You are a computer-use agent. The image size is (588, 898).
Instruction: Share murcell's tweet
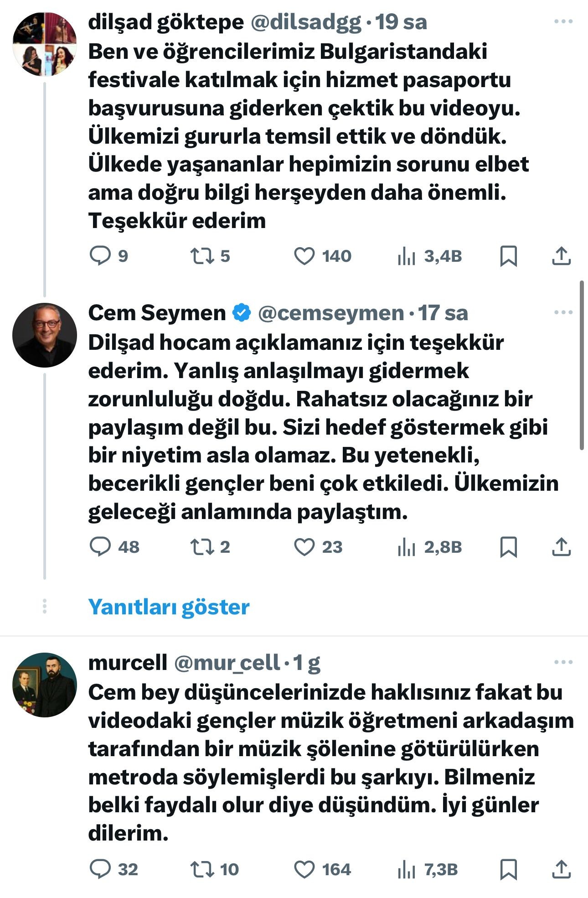tap(561, 869)
